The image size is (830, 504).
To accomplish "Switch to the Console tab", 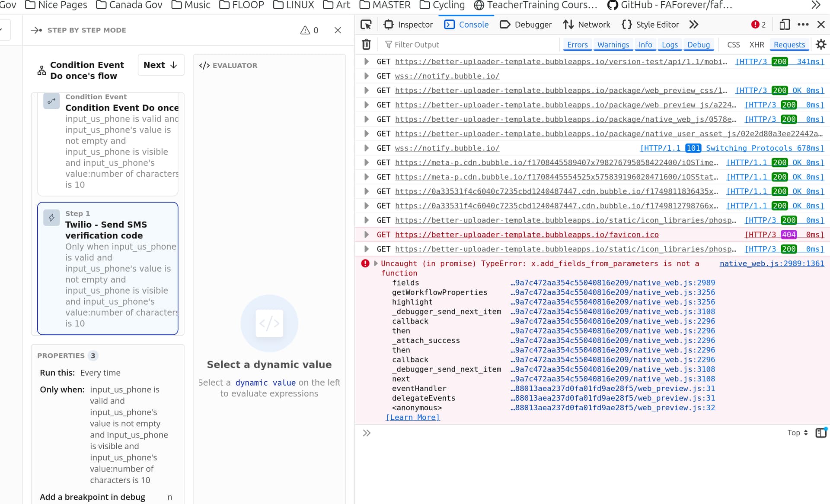I will click(466, 25).
